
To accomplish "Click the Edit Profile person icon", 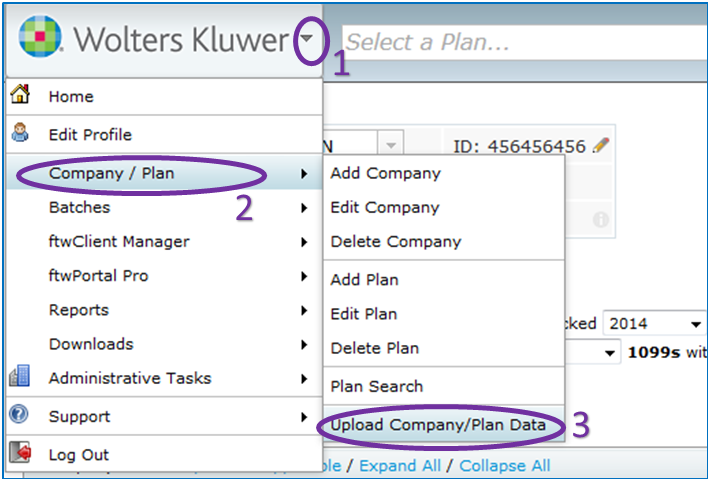I will click(20, 133).
